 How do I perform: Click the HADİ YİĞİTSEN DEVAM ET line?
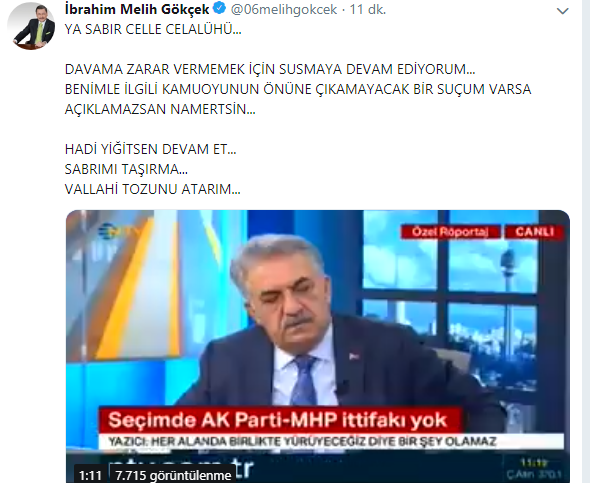pos(151,149)
